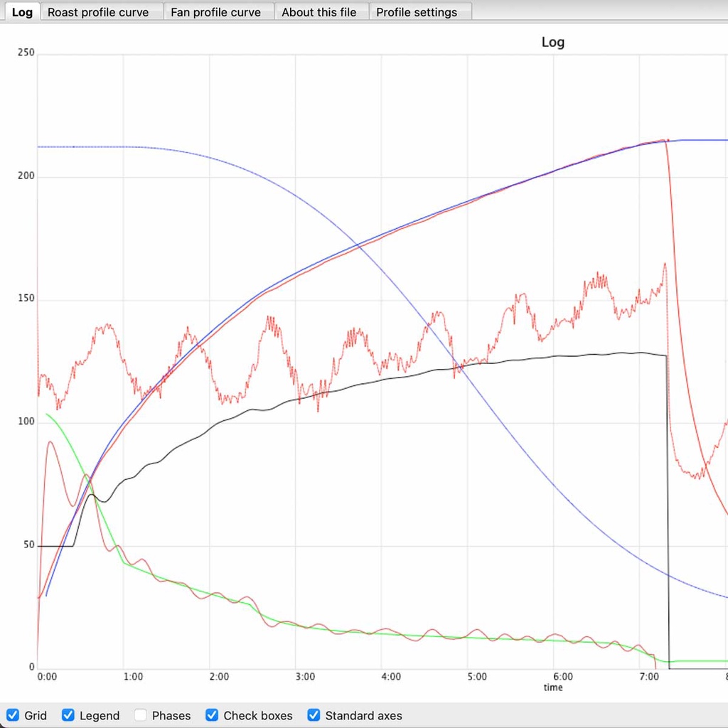728x728 pixels.
Task: Switch to the Log tab
Action: (x=22, y=12)
